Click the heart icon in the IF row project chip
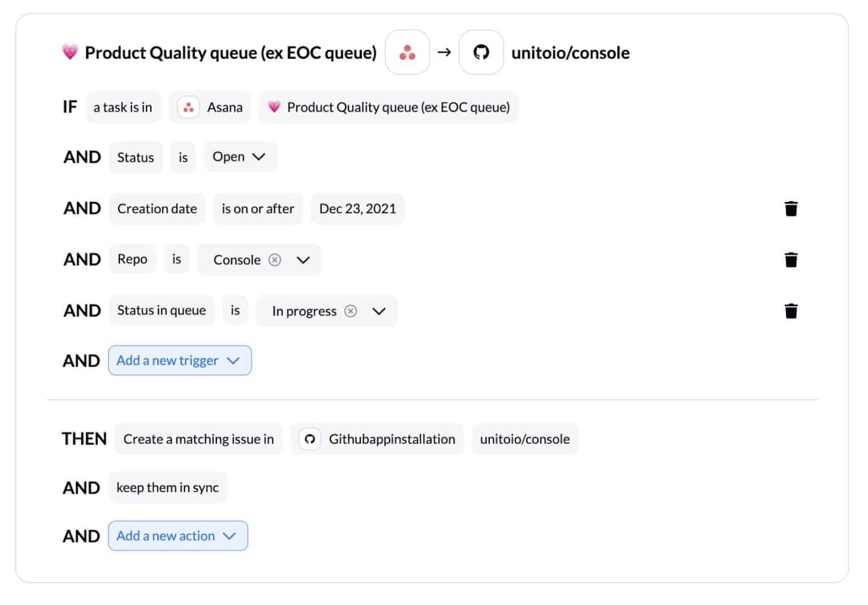 coord(274,107)
